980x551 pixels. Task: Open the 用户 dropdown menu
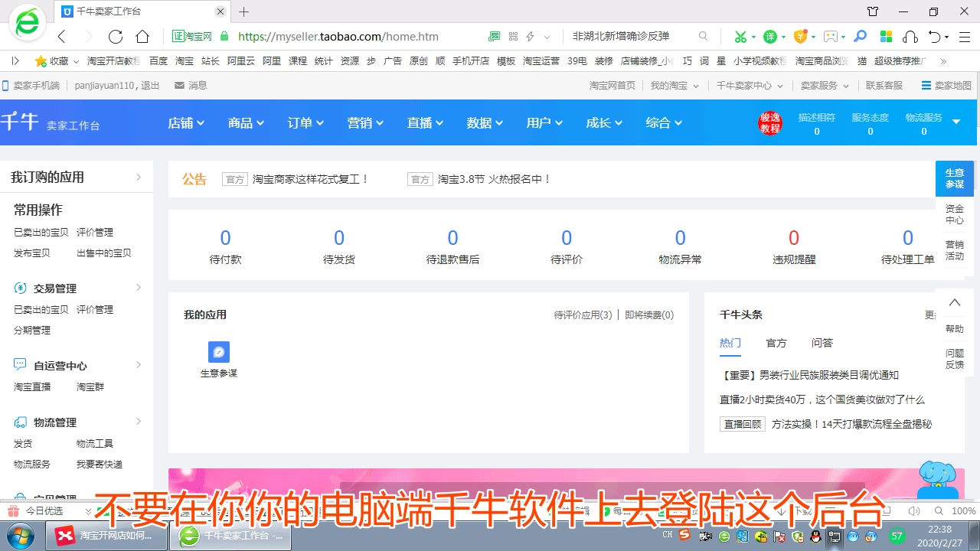(544, 122)
